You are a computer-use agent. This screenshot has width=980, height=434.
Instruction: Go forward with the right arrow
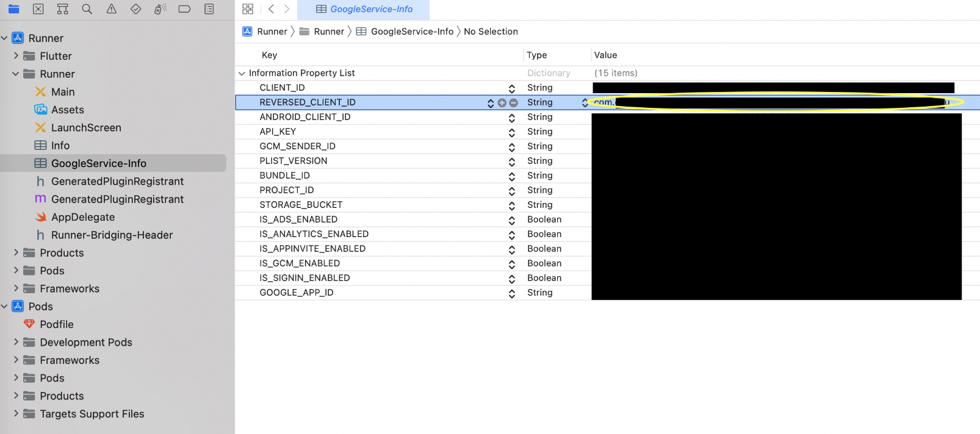click(x=286, y=9)
